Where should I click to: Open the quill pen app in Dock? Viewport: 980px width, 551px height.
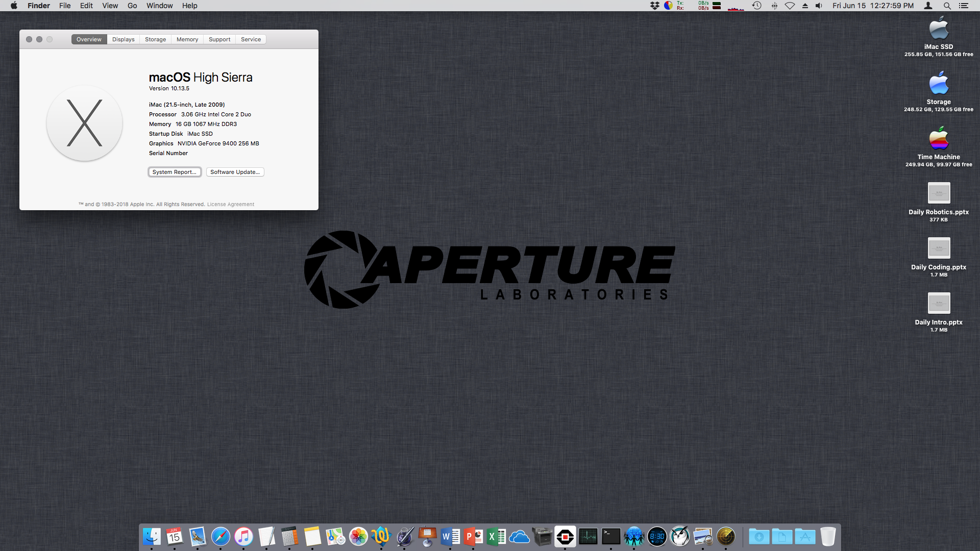[x=404, y=537]
